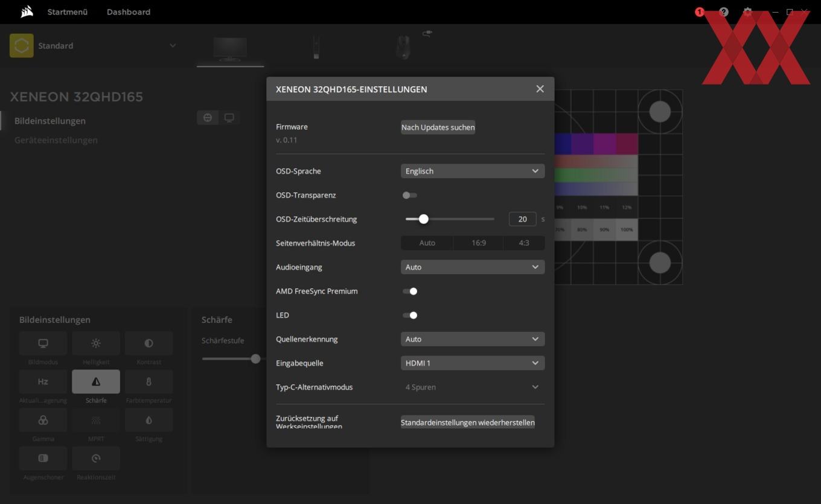Viewport: 821px width, 504px height.
Task: Select the MPRT tile
Action: 96,420
